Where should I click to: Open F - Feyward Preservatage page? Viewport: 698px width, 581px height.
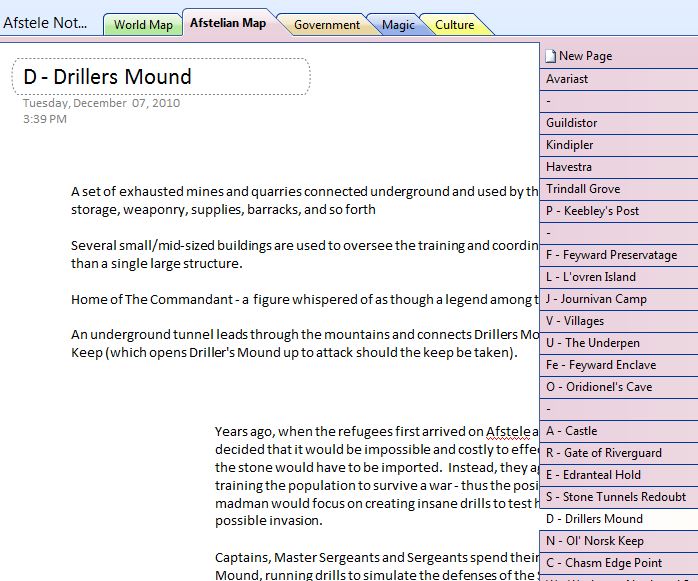coord(619,255)
